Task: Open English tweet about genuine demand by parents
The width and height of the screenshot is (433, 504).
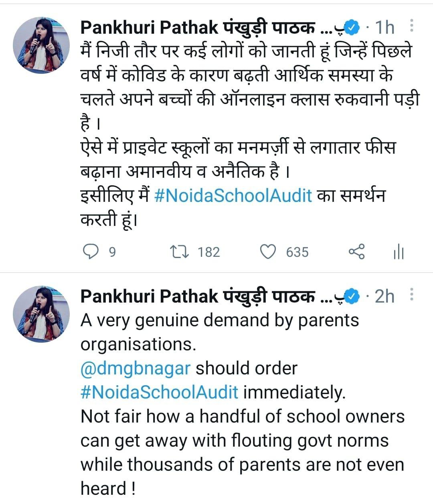Action: 243,404
